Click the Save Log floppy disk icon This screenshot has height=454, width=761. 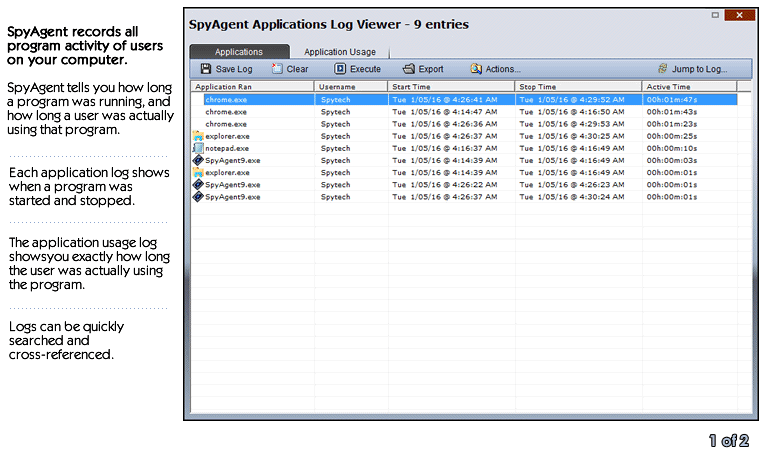click(x=206, y=69)
